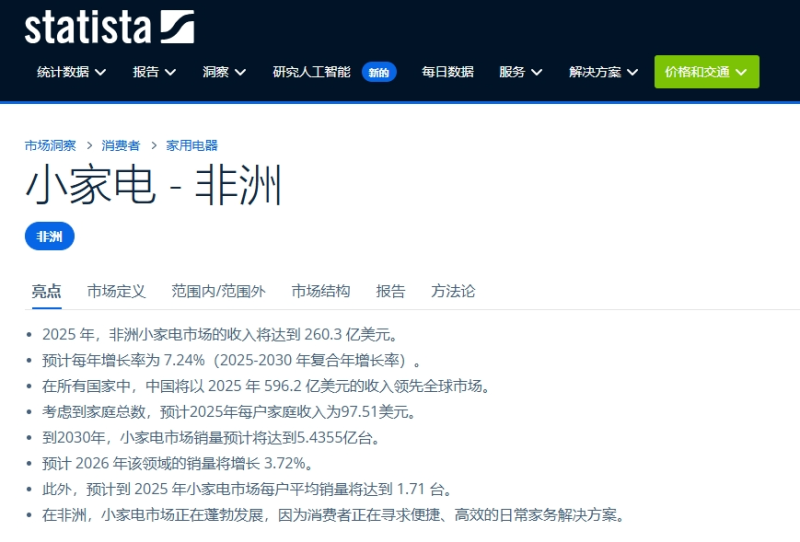Open the 解决方案 dropdown menu
800x542 pixels.
603,72
